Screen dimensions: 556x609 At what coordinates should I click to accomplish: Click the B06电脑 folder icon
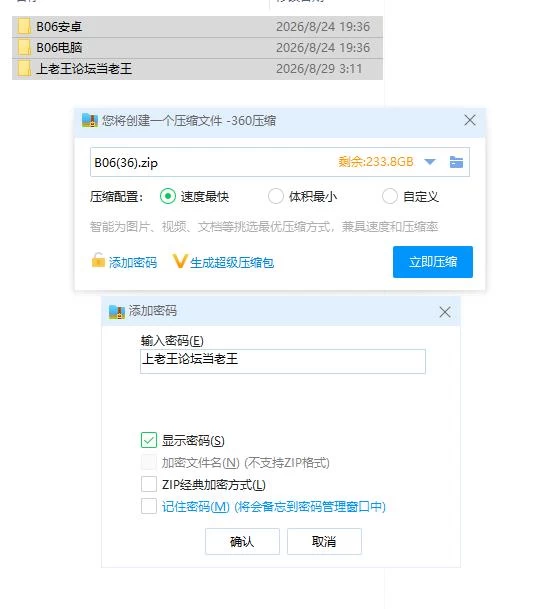24,47
